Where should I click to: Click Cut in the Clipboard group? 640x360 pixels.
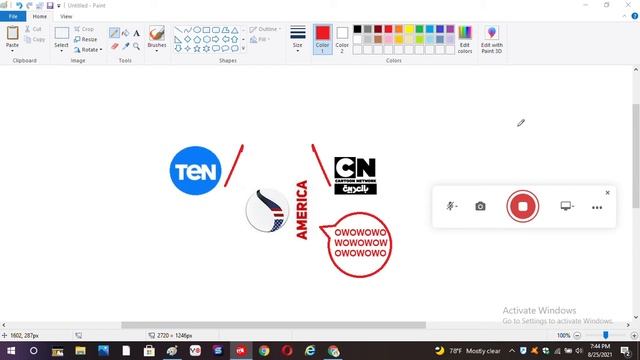pos(33,29)
